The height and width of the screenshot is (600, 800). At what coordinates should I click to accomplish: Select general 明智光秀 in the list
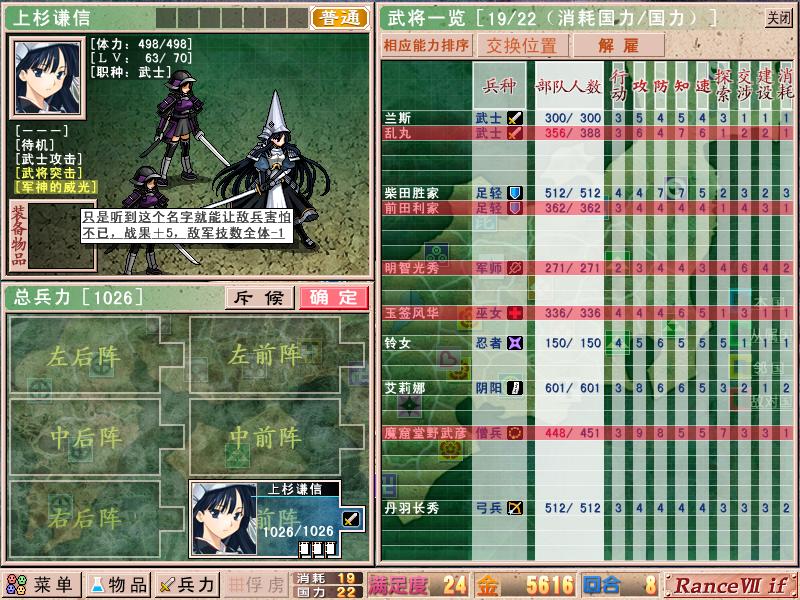588,268
